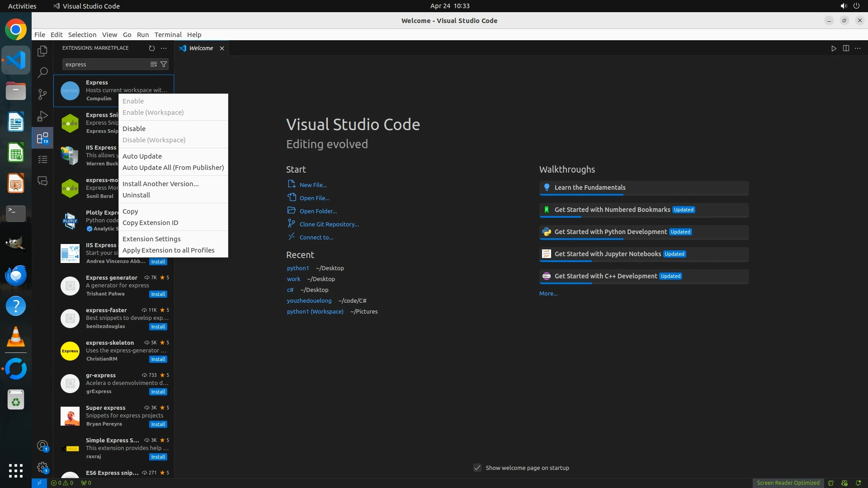Image resolution: width=868 pixels, height=488 pixels.
Task: Expand editor More Actions ellipsis menu
Action: tap(858, 48)
